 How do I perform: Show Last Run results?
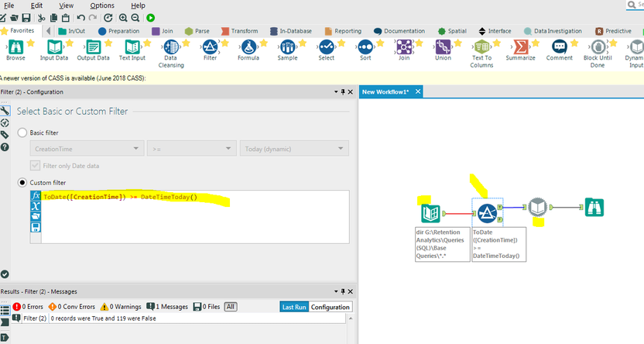[294, 307]
